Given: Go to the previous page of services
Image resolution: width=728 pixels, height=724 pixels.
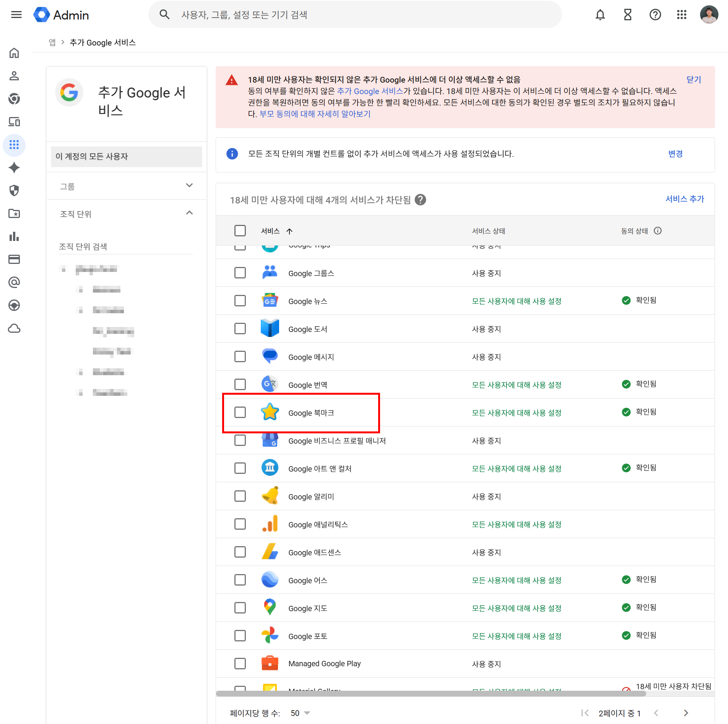Looking at the screenshot, I should [x=656, y=713].
